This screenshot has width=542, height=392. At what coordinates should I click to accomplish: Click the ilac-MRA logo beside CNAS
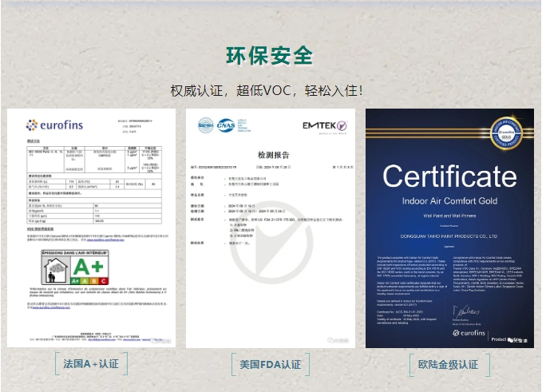pyautogui.click(x=207, y=125)
